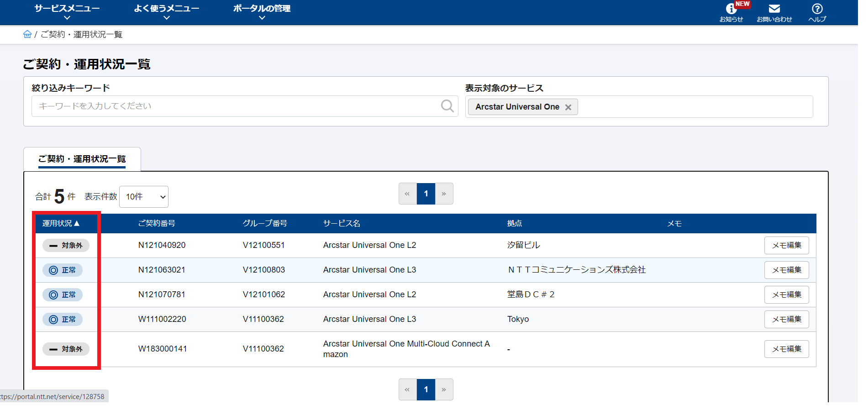
Task: Go to next page in bottom pagination
Action: [x=444, y=389]
